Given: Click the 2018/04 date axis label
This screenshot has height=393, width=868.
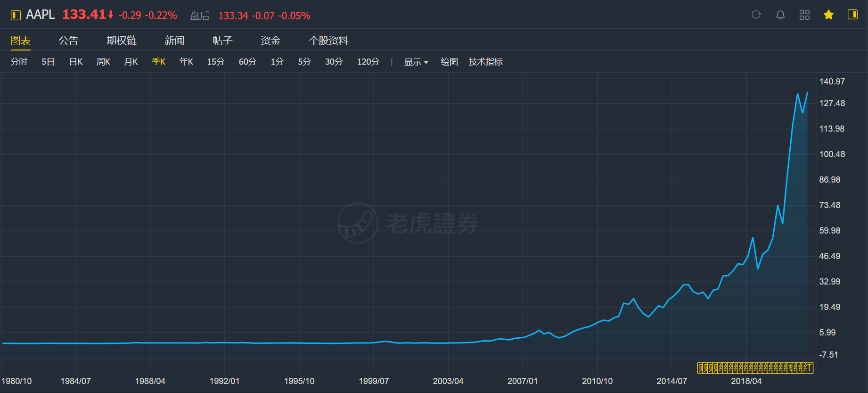Looking at the screenshot, I should coord(746,381).
